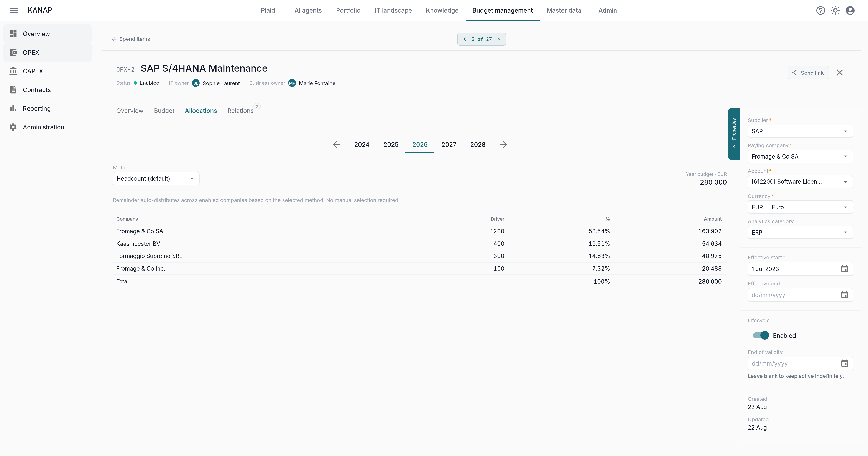Open CAPEX in sidebar
Screen dimensions: 868x456
(x=48, y=71)
